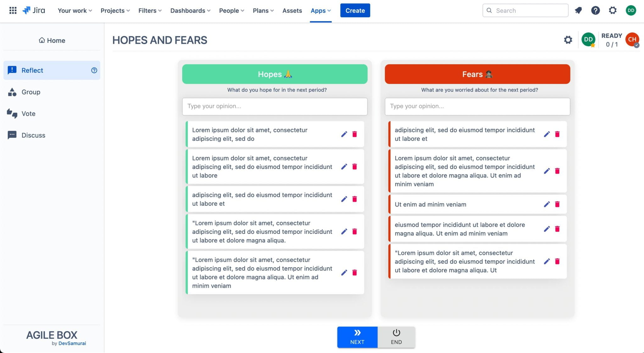Select the Group phase icon
The width and height of the screenshot is (644, 353).
pyautogui.click(x=31, y=92)
